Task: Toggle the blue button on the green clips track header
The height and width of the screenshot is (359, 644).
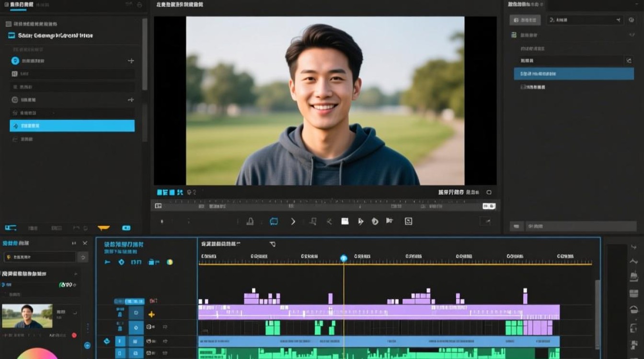Action: coord(136,327)
